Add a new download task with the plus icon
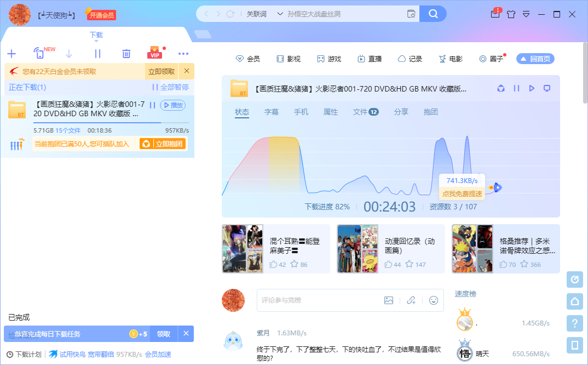Viewport: 588px width, 365px height. (11, 54)
